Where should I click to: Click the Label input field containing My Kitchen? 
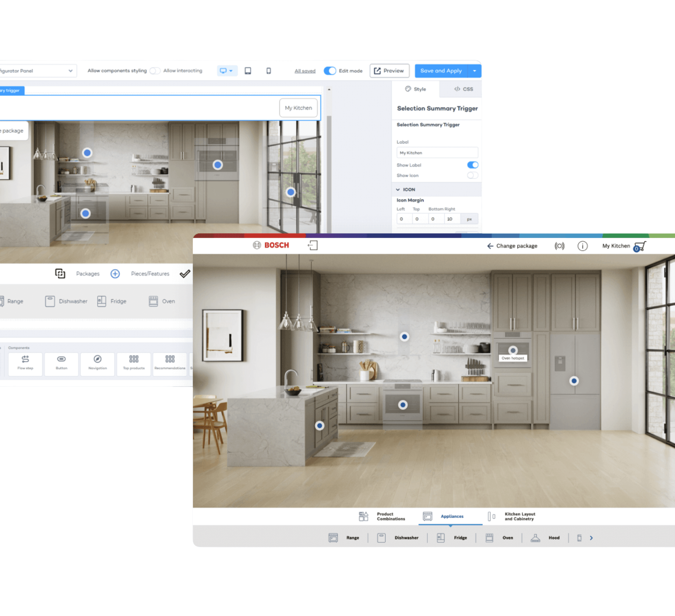click(437, 153)
